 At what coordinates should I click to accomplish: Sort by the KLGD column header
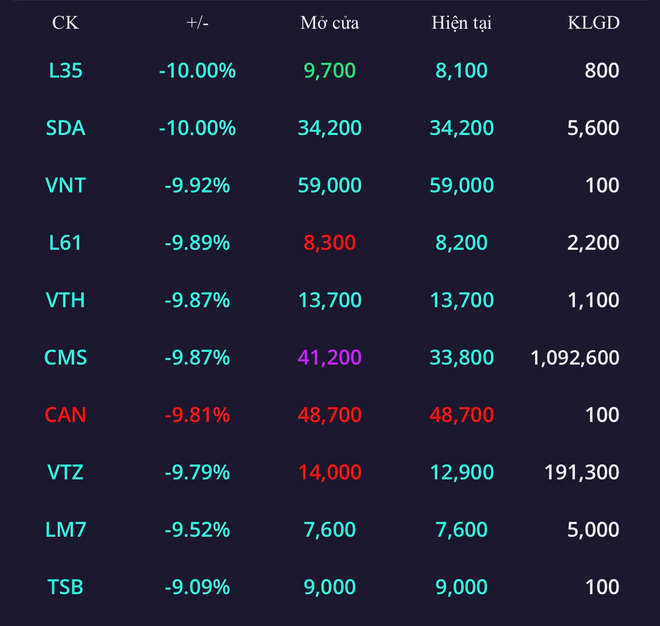[x=593, y=23]
